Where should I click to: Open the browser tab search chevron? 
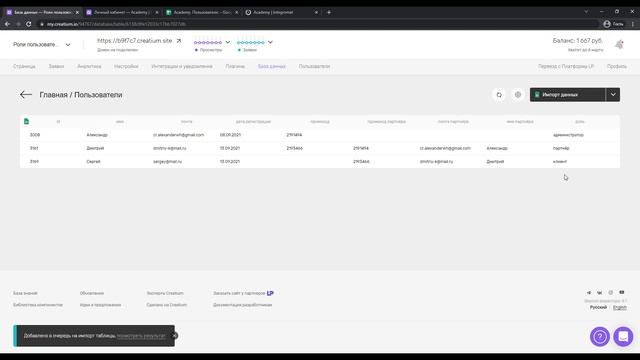coord(586,12)
